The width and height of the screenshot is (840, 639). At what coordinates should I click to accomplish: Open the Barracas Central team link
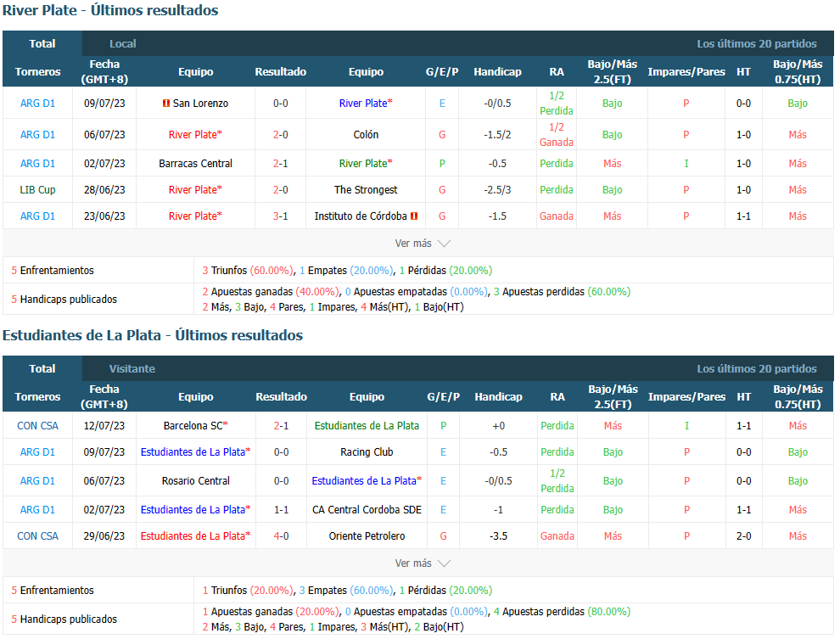tap(195, 164)
